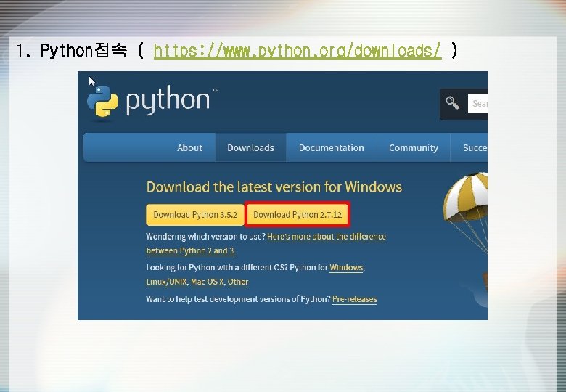Open the Pre-releases link
This screenshot has height=392, width=566.
point(354,299)
